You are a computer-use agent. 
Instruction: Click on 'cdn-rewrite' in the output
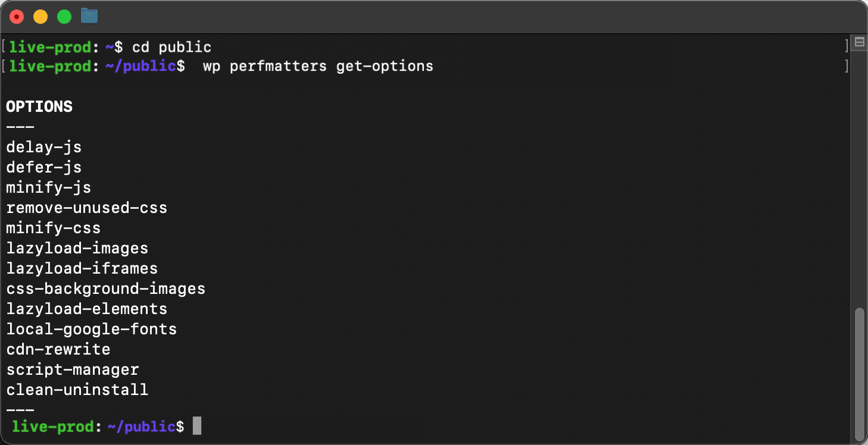[58, 349]
